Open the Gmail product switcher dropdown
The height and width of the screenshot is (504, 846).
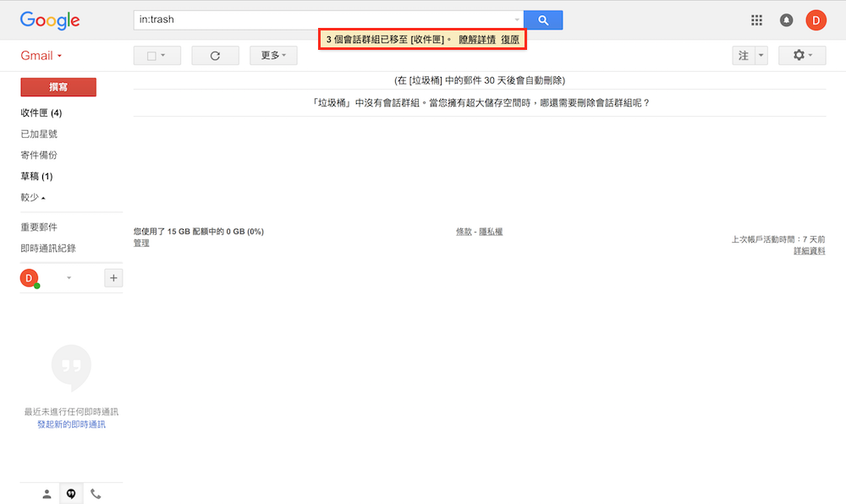pos(41,56)
